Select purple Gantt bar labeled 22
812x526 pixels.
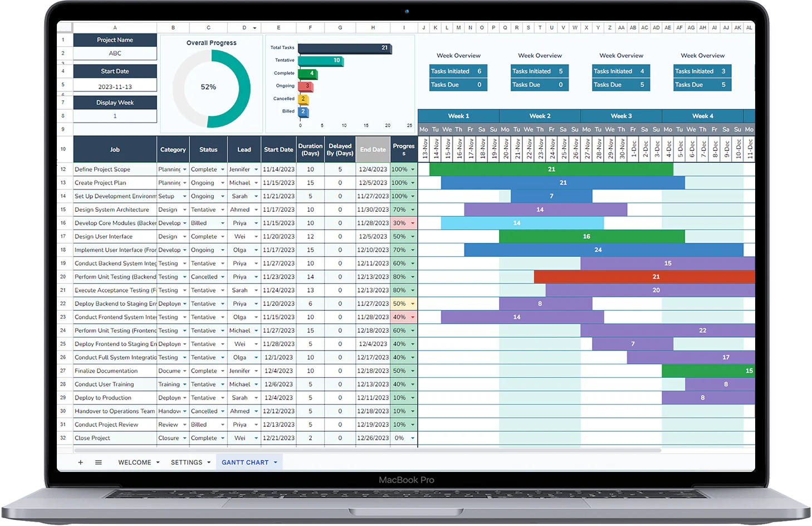click(x=668, y=330)
